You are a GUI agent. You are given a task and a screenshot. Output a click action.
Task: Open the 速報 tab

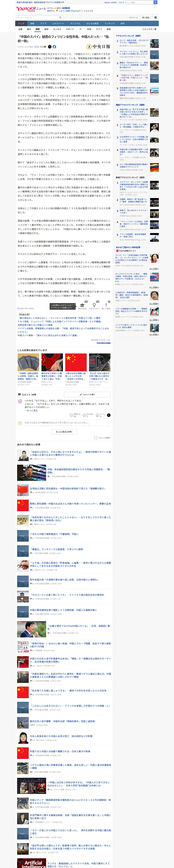pos(32,24)
